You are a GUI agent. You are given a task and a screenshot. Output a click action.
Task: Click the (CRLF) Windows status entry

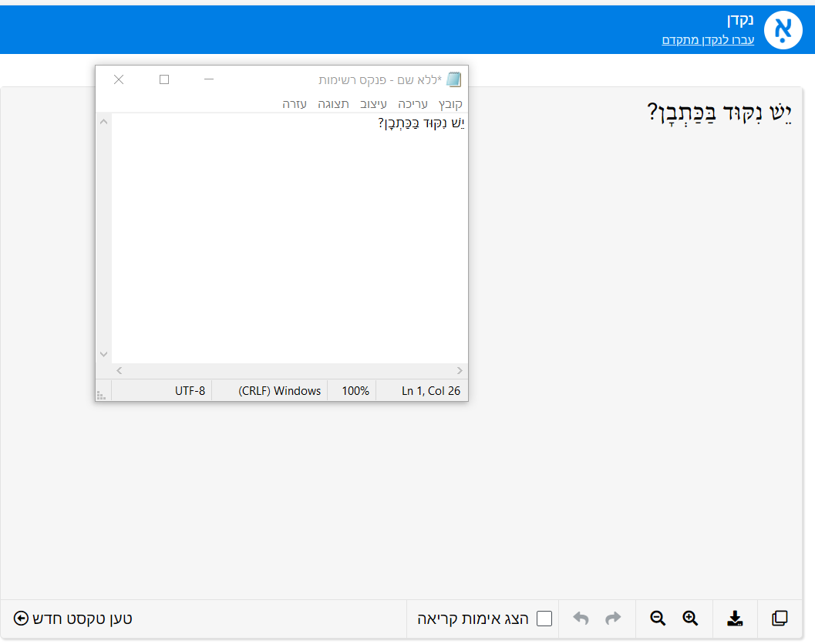click(x=279, y=391)
